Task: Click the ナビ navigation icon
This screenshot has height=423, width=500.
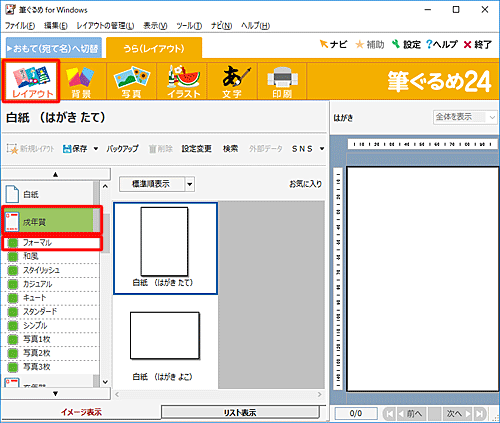Action: pos(333,44)
